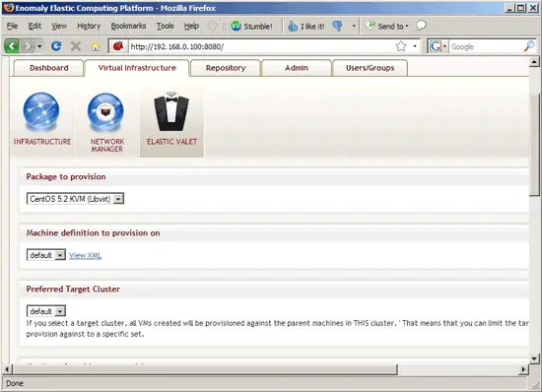
Task: Click the thumbs-down dislike icon
Action: point(337,26)
